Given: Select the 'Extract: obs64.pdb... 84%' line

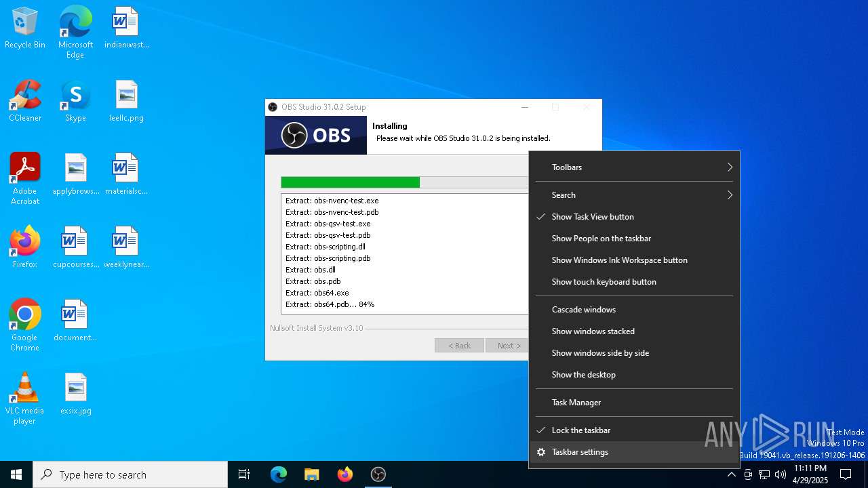Looking at the screenshot, I should point(330,304).
